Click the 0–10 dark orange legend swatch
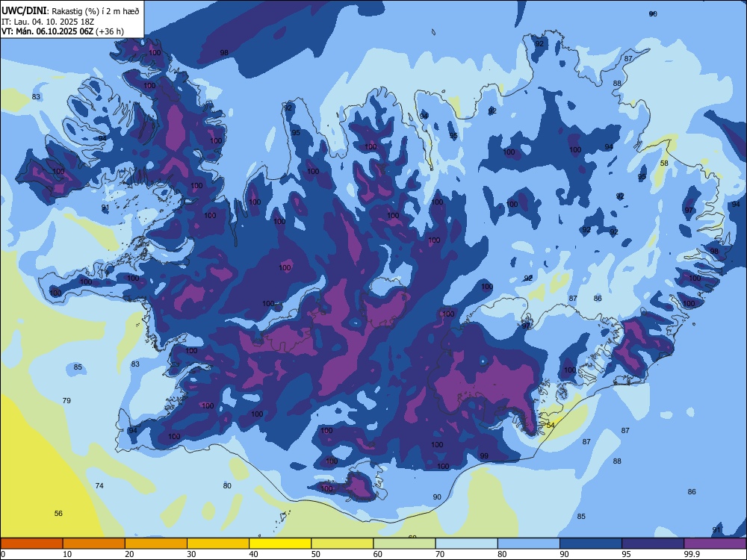 click(31, 544)
